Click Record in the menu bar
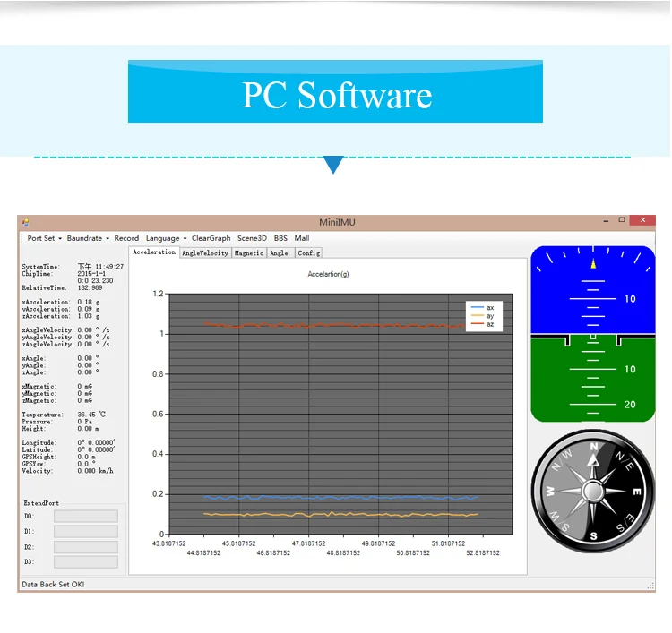 126,238
